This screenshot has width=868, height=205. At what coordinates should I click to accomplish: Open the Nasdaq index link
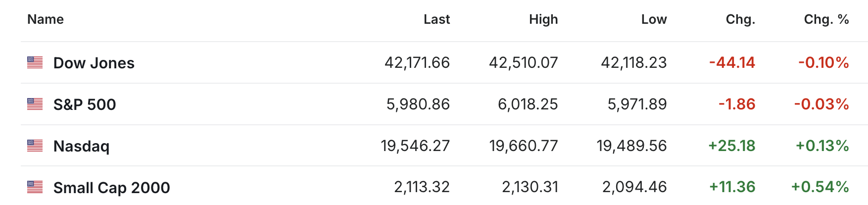click(x=81, y=146)
